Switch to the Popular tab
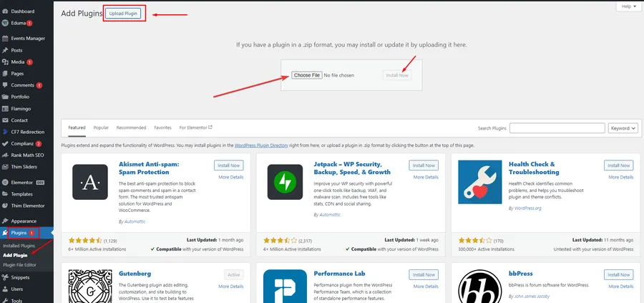The height and width of the screenshot is (303, 644). [101, 128]
